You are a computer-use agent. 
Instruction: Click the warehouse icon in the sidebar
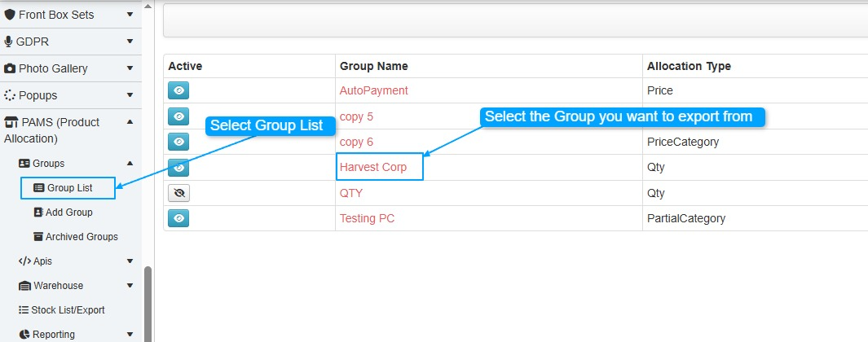point(24,286)
